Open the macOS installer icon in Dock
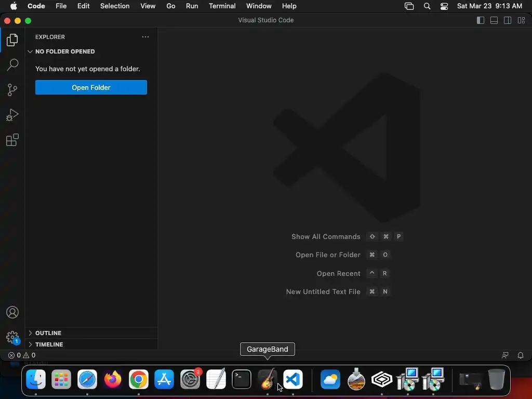This screenshot has width=532, height=399. coord(356,379)
